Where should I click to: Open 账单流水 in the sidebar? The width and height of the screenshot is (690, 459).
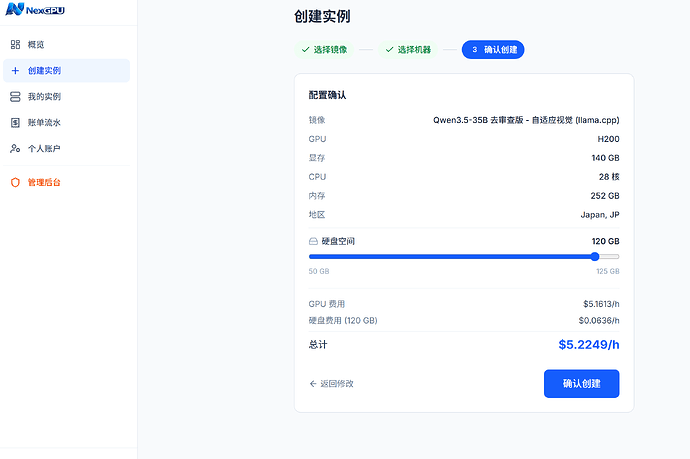pos(66,122)
